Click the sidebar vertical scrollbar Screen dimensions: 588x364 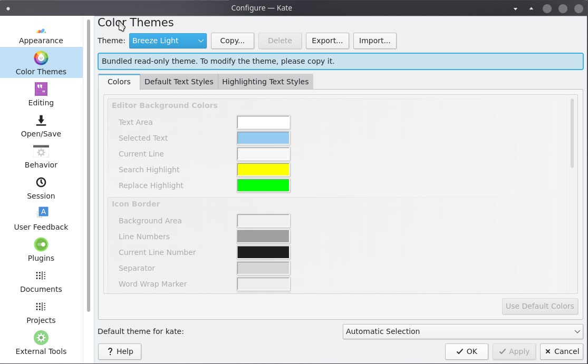pos(89,165)
